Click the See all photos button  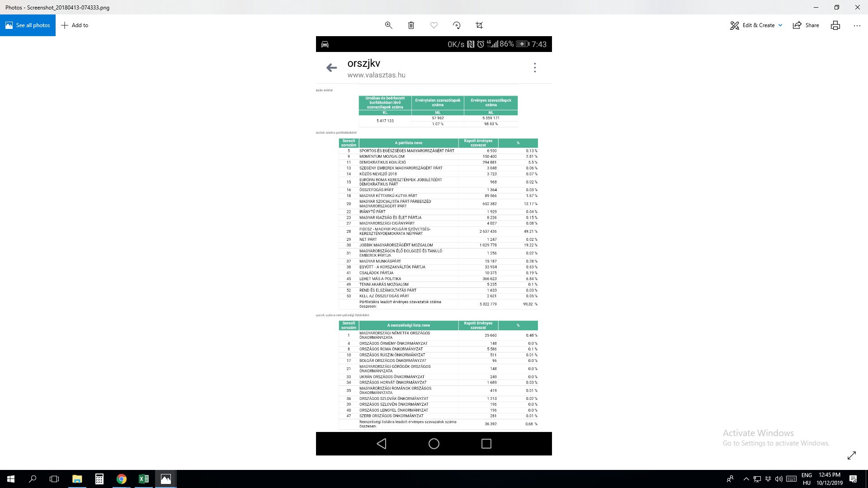pyautogui.click(x=28, y=25)
